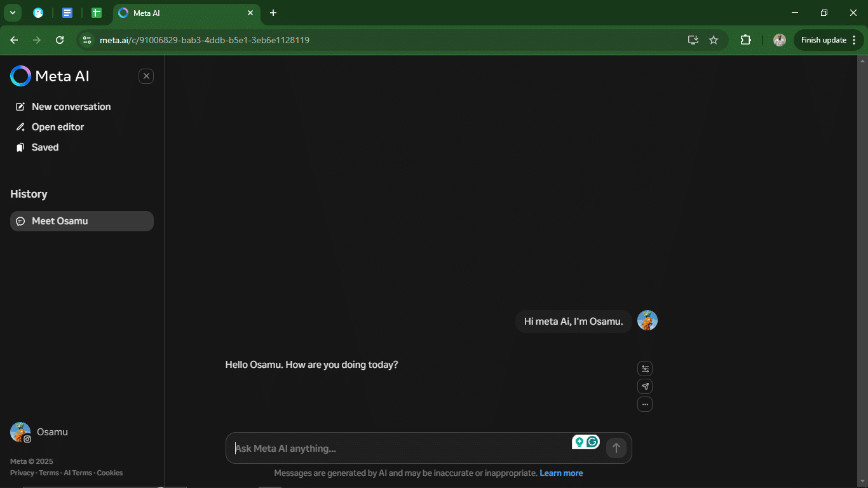Open Chrome's tab search dropdown
868x488 pixels.
[12, 13]
